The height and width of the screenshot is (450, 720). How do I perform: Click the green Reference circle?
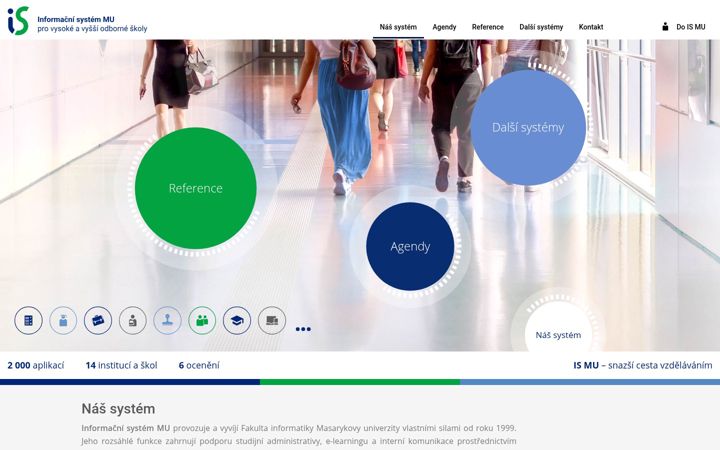[196, 188]
